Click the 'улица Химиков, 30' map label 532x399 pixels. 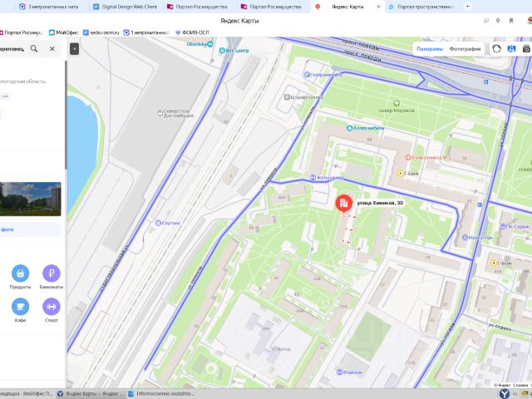point(380,203)
